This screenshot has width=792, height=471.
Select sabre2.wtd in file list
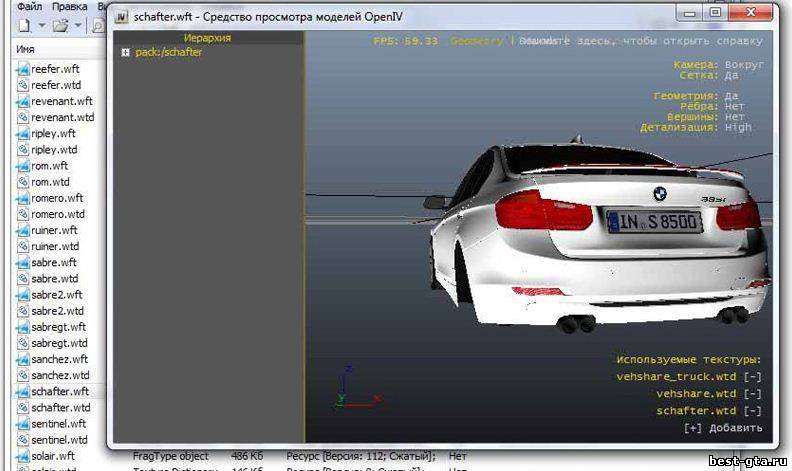point(58,311)
